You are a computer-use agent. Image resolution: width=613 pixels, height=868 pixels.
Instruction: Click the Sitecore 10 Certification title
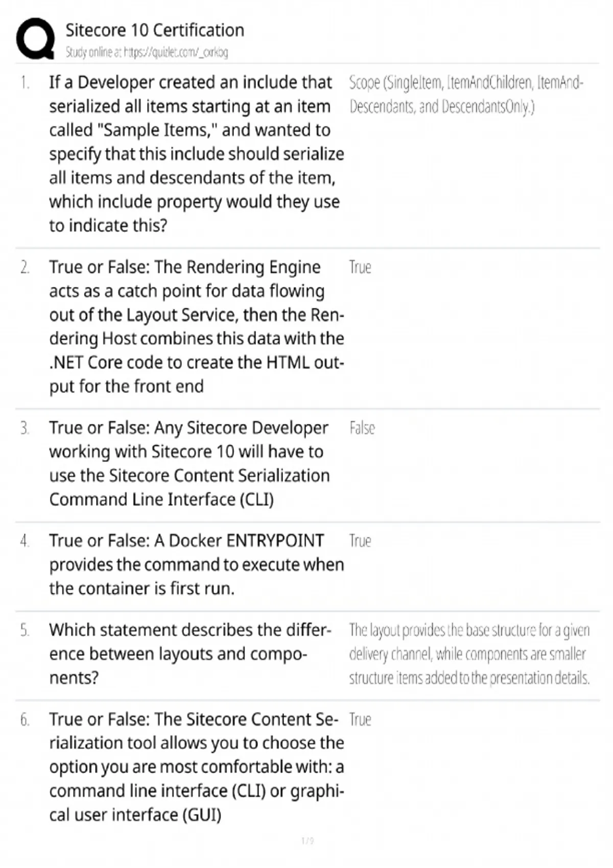click(154, 31)
